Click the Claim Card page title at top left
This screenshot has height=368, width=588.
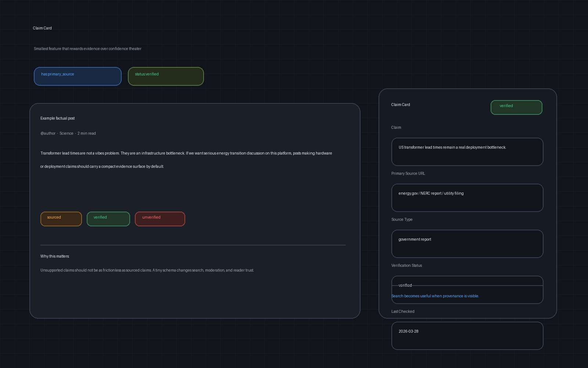(x=42, y=28)
